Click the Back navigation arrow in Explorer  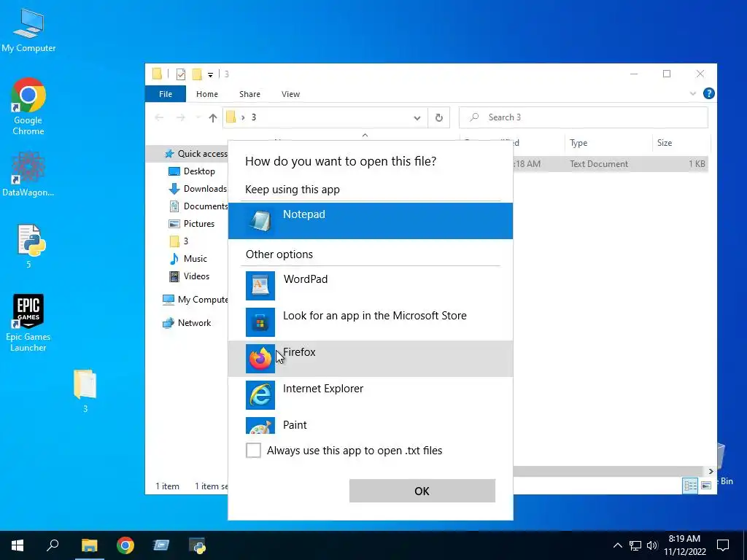(159, 117)
